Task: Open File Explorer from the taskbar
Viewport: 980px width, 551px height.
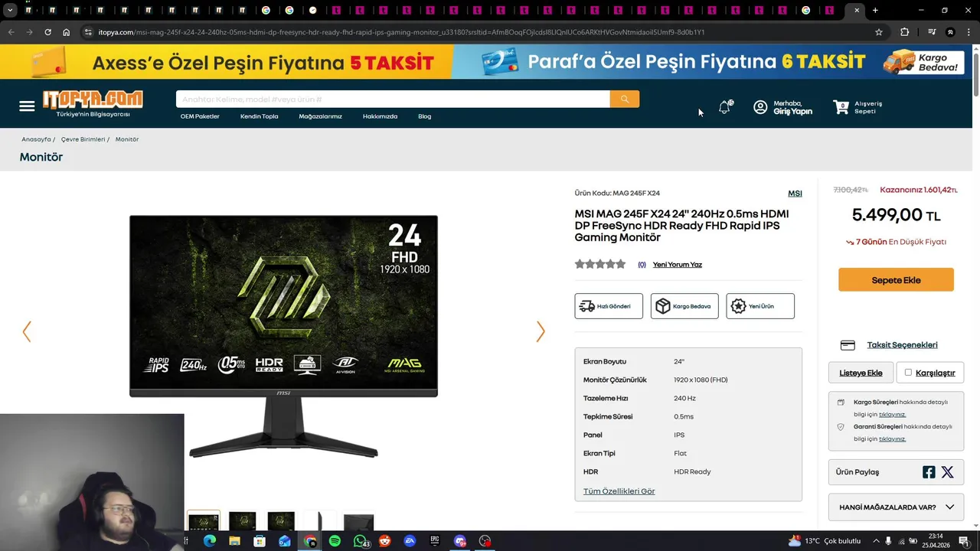Action: click(x=234, y=541)
